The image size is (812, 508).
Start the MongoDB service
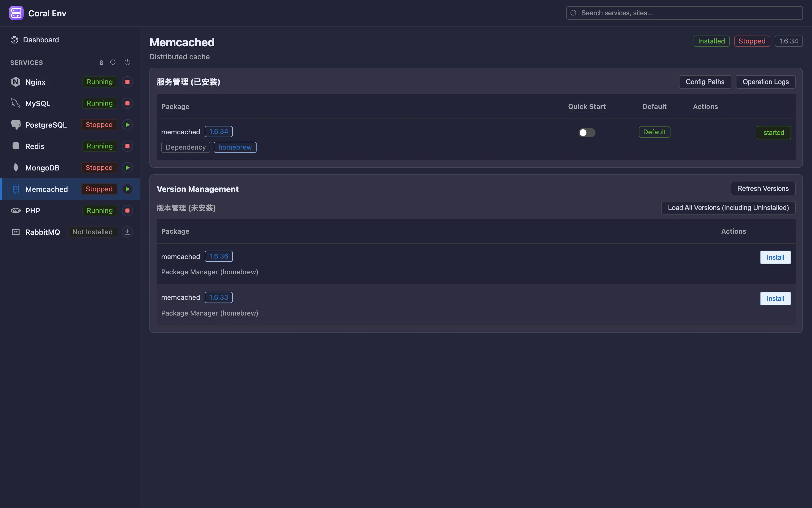pyautogui.click(x=127, y=168)
